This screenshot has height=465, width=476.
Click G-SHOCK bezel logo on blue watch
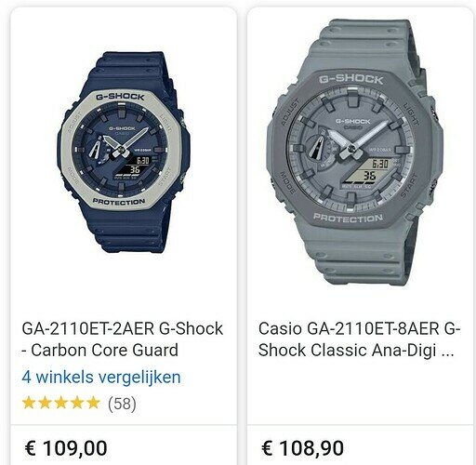[120, 97]
